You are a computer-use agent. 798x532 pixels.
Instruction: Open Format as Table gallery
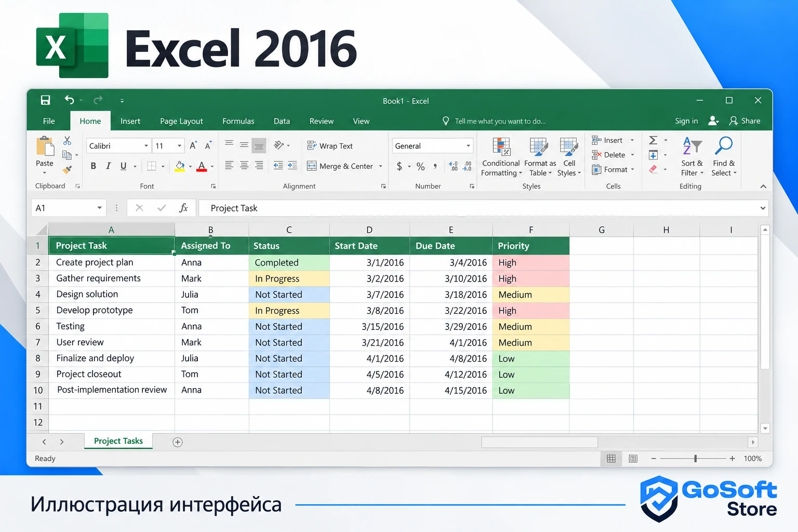[540, 157]
